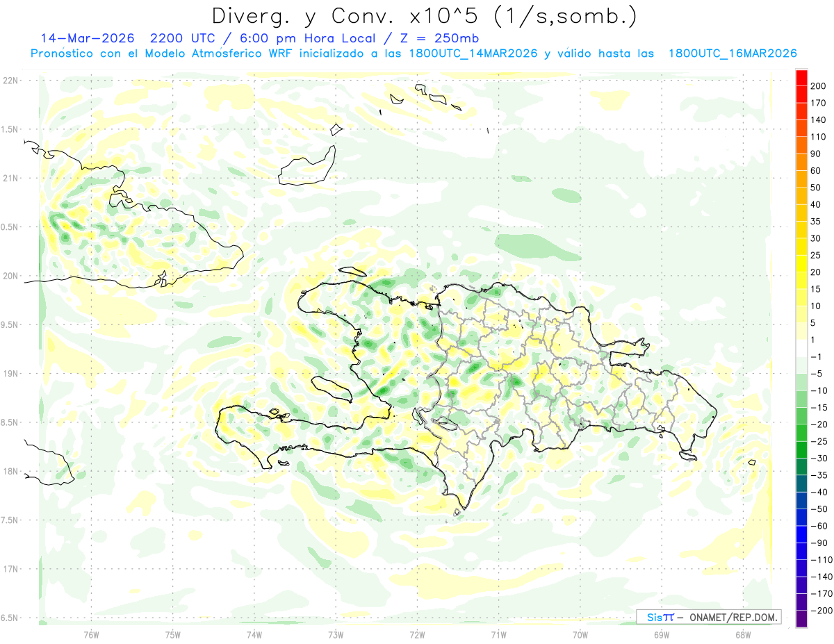834x644 pixels.
Task: Click the positive '50' colorbar label
Action: (817, 188)
